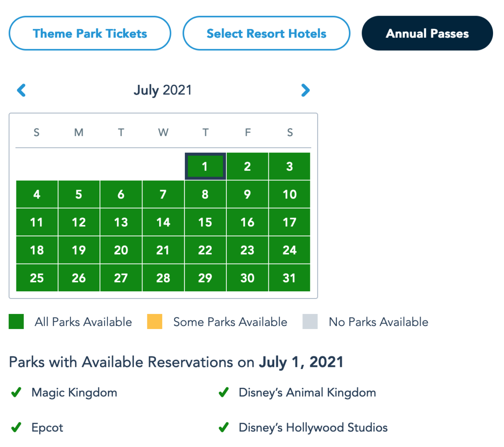This screenshot has width=504, height=447.
Task: Click the gray No Parks Available swatch
Action: click(x=310, y=322)
